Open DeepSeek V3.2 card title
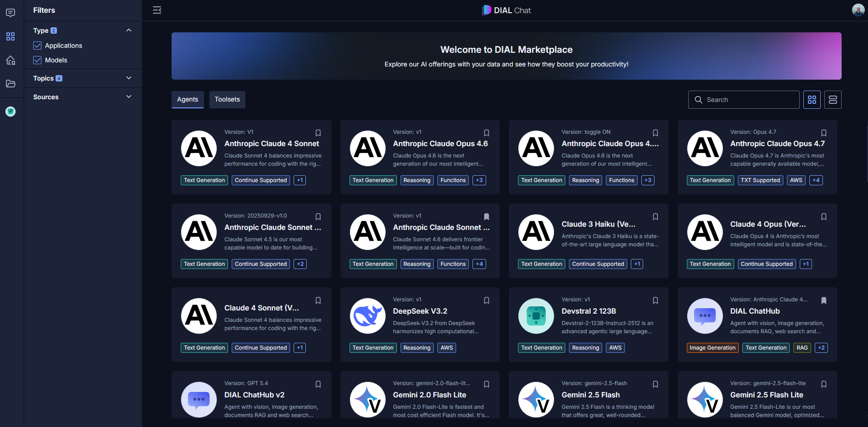The height and width of the screenshot is (427, 868). click(x=420, y=311)
